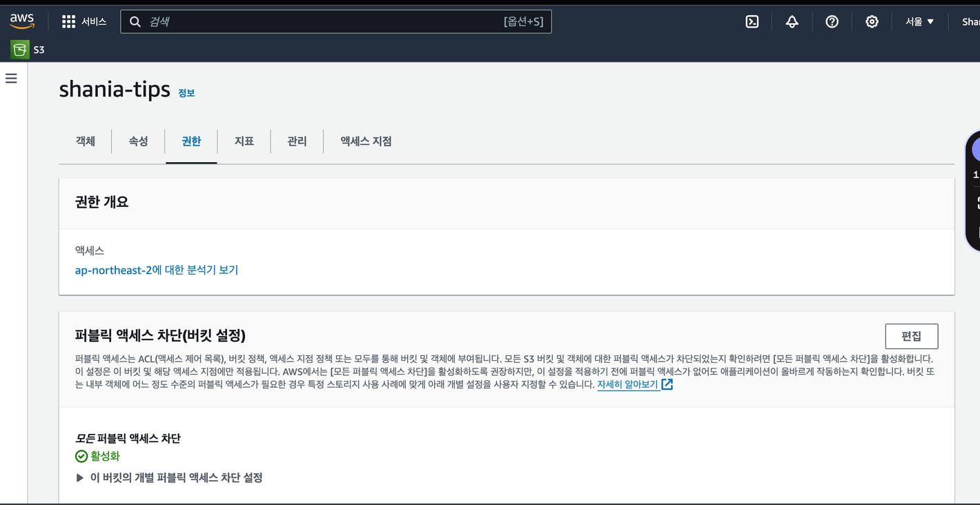Select the 권한 tab
This screenshot has height=505, width=980.
[x=191, y=141]
